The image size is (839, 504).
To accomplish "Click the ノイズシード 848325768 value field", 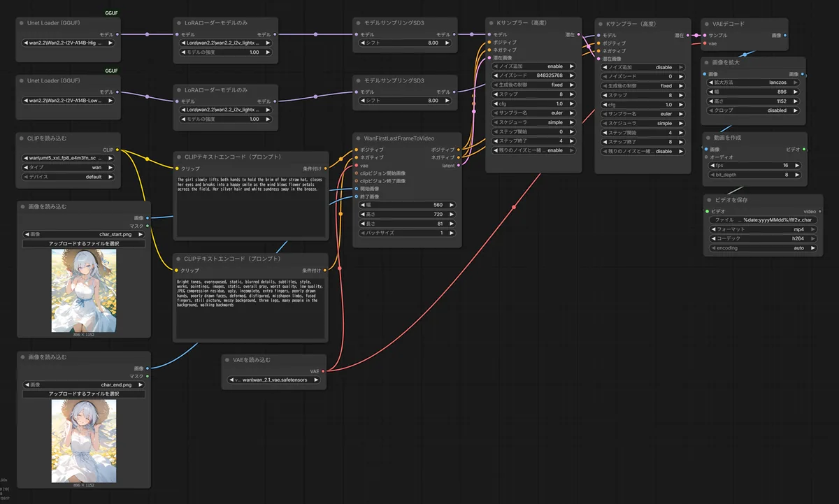I will tap(534, 75).
